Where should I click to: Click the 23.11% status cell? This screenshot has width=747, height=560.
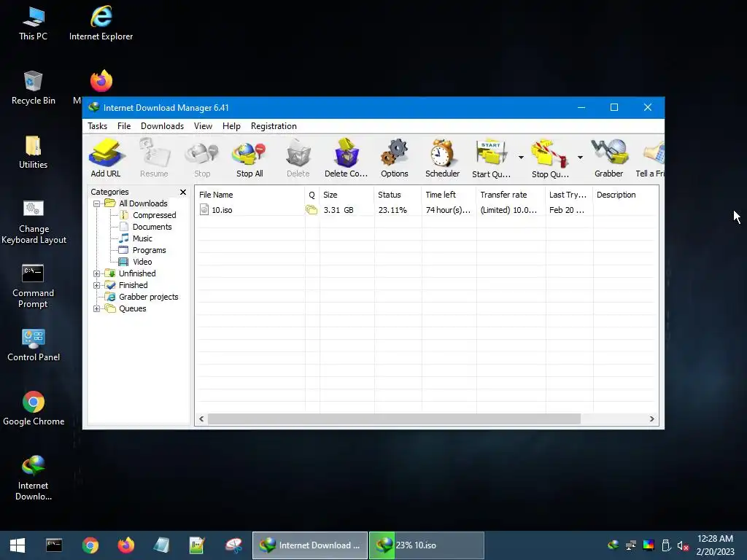point(392,210)
